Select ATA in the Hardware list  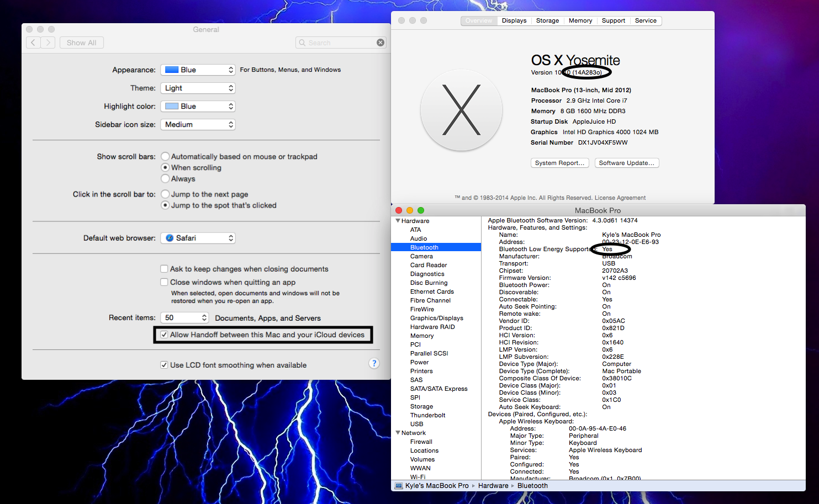click(x=416, y=230)
